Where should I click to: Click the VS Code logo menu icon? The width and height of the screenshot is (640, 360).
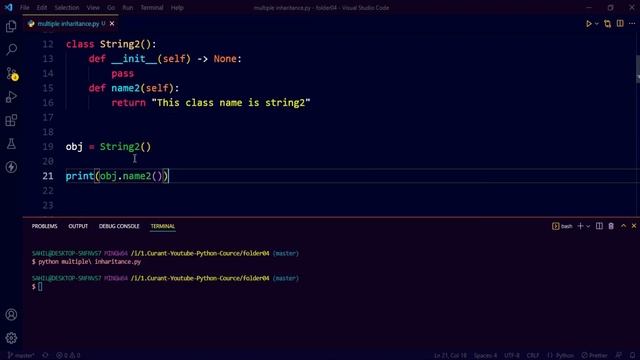point(8,7)
